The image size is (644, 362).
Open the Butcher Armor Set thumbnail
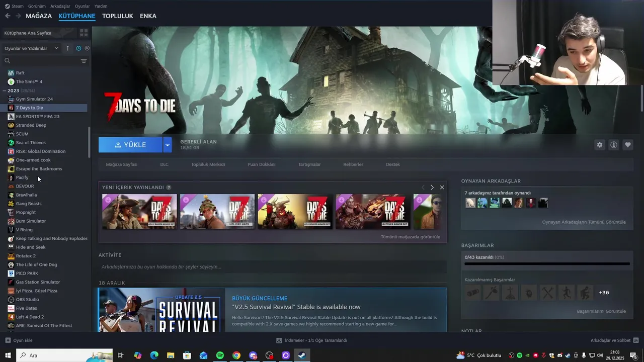[373, 212]
